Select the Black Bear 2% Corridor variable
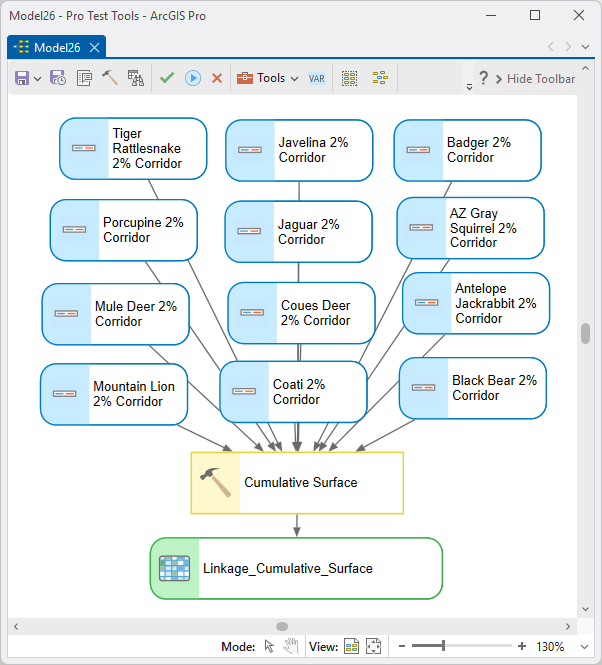The width and height of the screenshot is (602, 665). (473, 388)
